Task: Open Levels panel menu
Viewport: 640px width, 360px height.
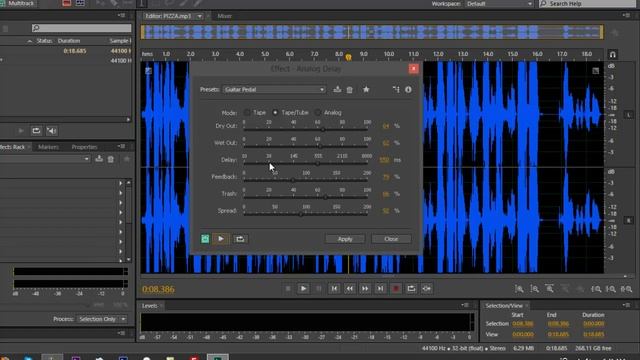Action: (x=464, y=305)
